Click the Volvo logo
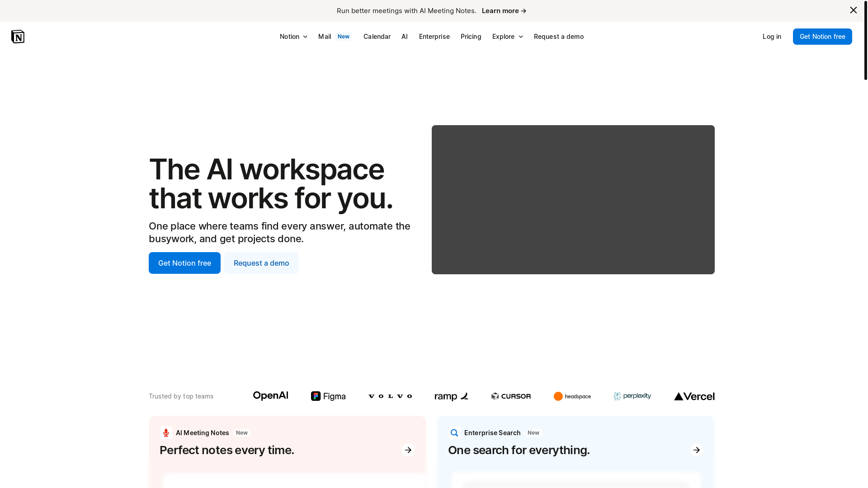Screen dimensions: 868x488 tap(390, 396)
